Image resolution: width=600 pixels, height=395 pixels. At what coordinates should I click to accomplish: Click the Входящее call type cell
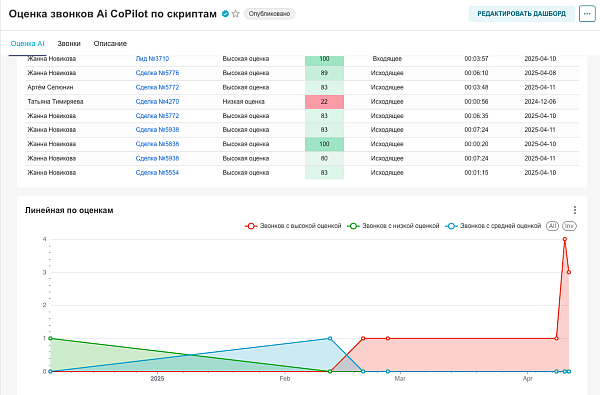click(387, 59)
